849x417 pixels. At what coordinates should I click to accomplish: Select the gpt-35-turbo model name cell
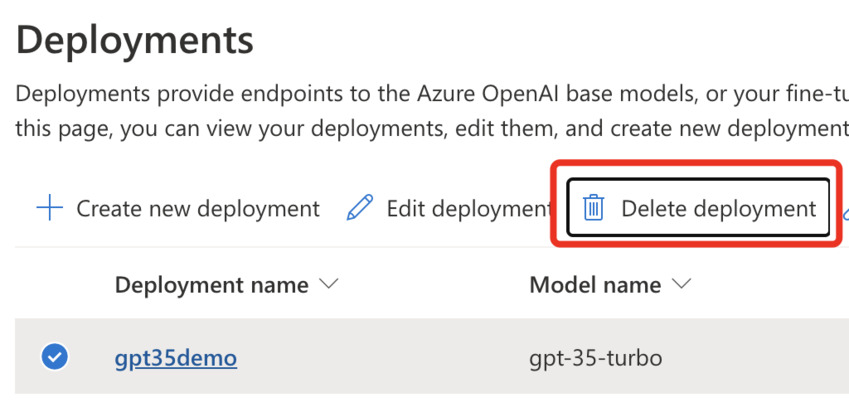tap(596, 358)
